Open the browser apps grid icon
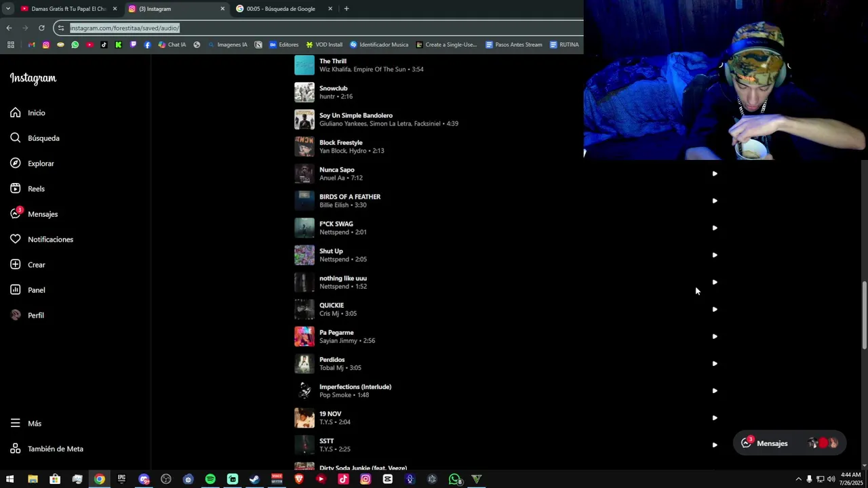Screen dimensions: 868x488 click(x=10, y=45)
